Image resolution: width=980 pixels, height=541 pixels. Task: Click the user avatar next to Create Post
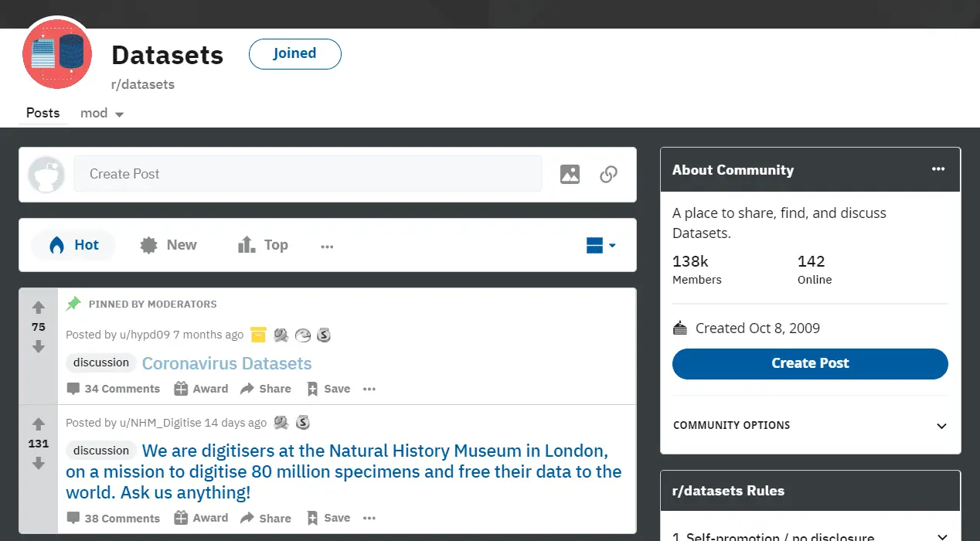pyautogui.click(x=46, y=175)
